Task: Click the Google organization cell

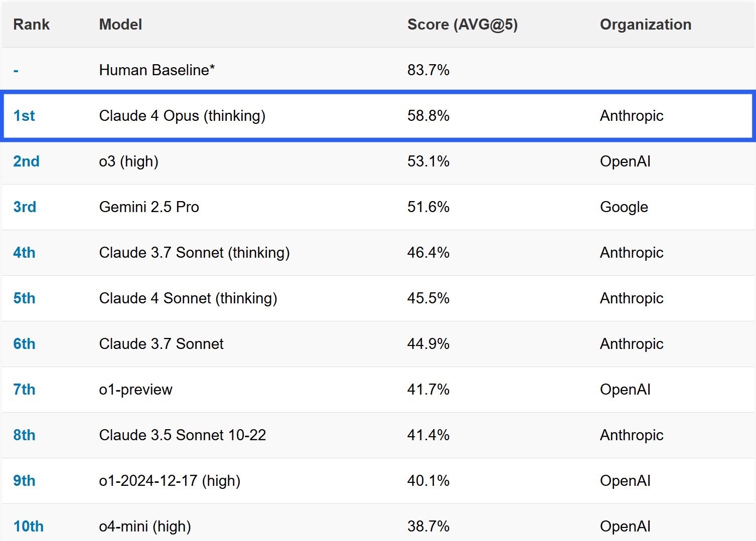Action: pos(624,207)
